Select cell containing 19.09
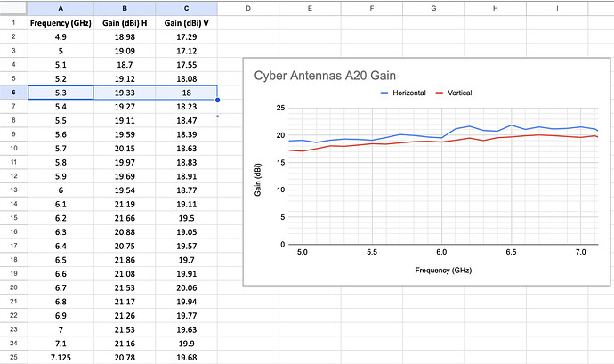The image size is (614, 364). (x=125, y=51)
